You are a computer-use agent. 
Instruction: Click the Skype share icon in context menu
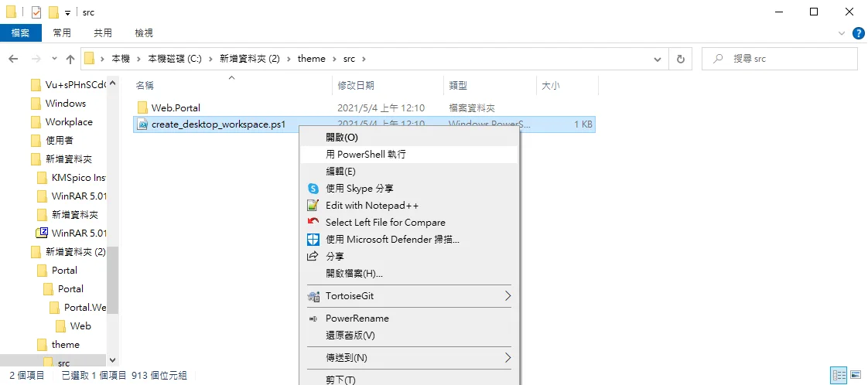(x=313, y=189)
